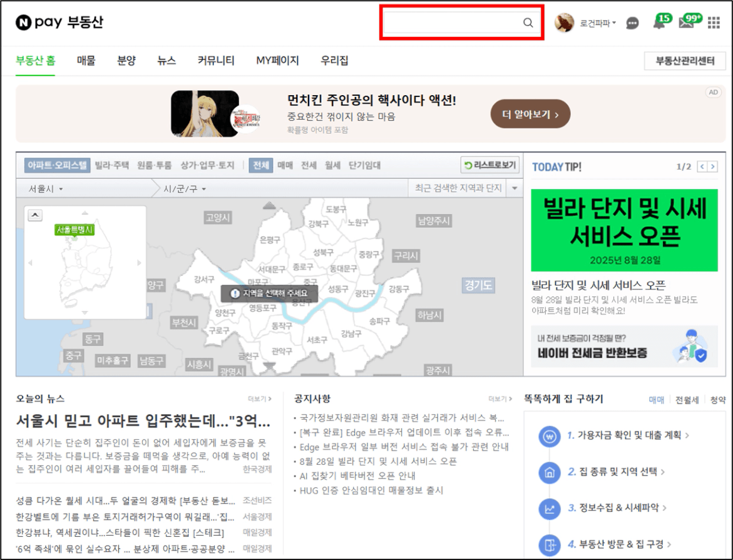
Task: Select the 매매 trade type filter
Action: (285, 166)
